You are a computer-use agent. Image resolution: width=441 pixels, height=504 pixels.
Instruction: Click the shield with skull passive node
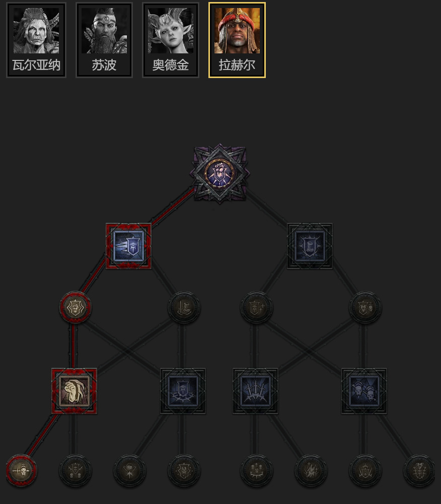365,308
